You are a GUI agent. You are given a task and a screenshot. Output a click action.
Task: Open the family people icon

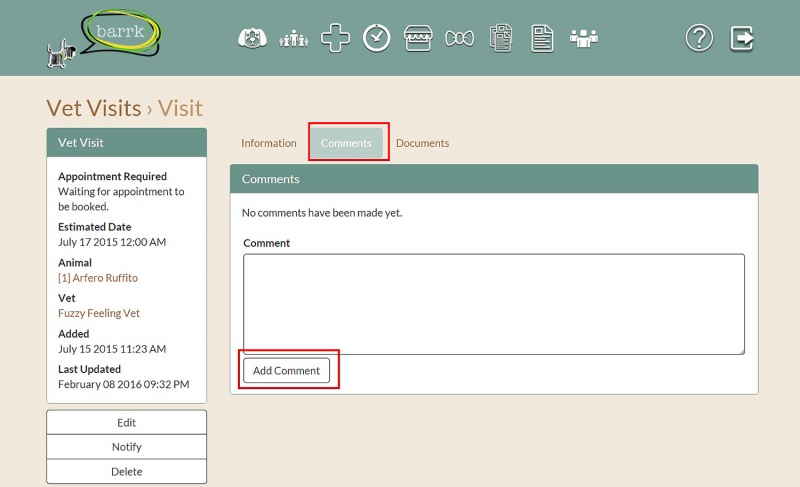tap(294, 38)
